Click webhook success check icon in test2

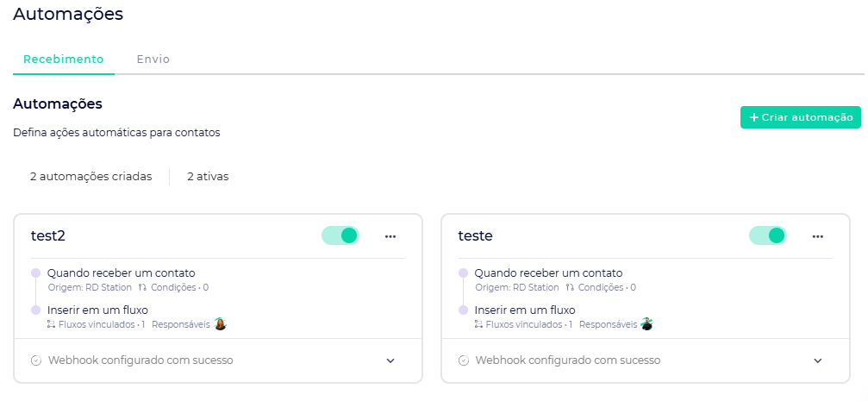click(36, 360)
